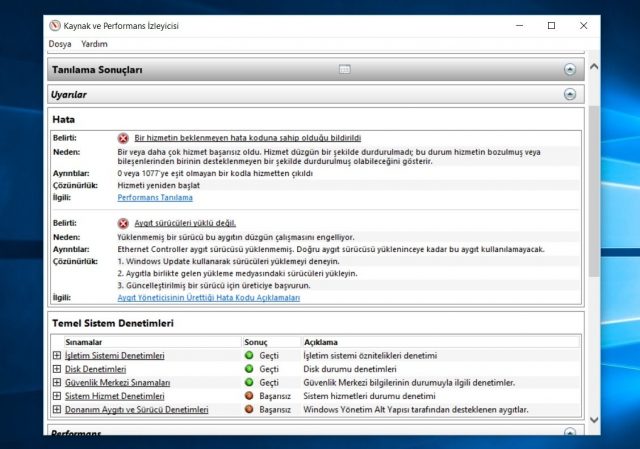
Task: Open Sistem Hizmet Denetimleri link
Action: pos(115,396)
